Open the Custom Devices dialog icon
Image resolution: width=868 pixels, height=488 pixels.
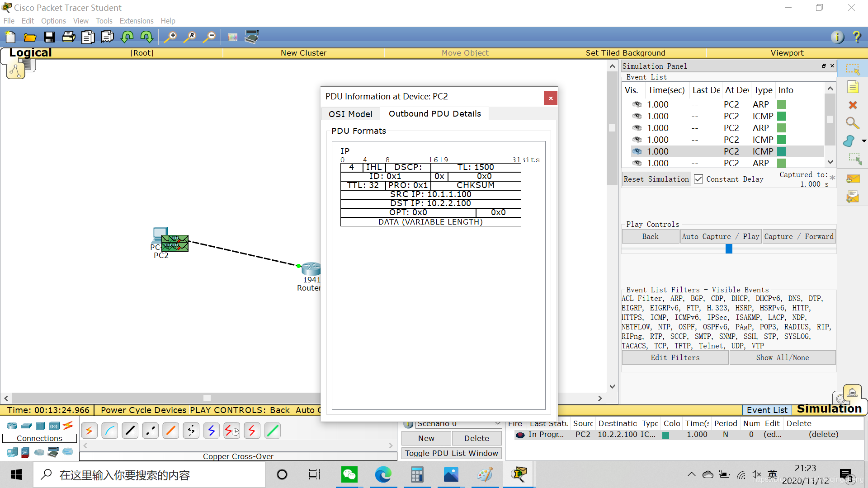[x=252, y=37]
